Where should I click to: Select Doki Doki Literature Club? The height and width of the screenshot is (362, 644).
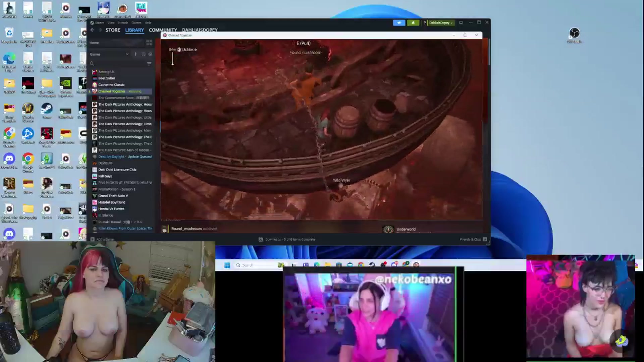tap(117, 170)
